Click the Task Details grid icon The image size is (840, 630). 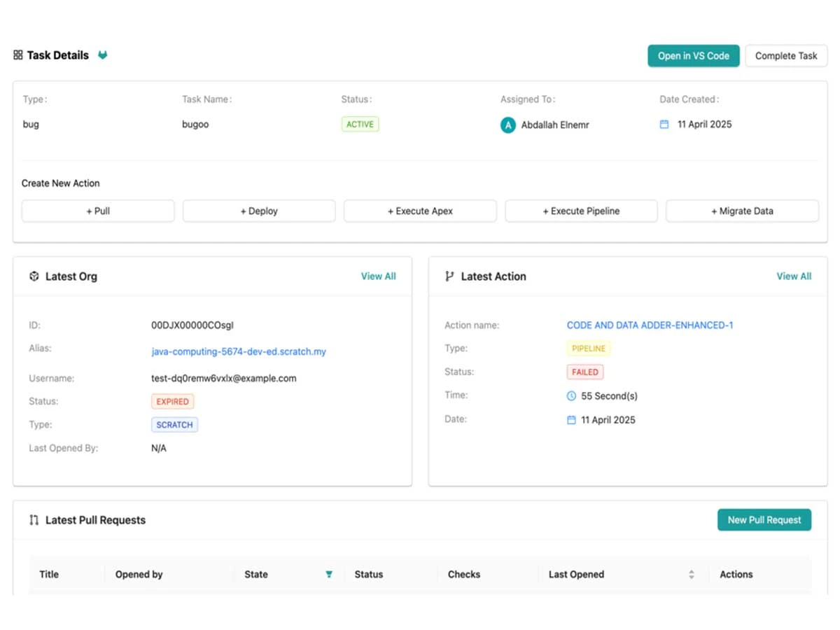pos(18,55)
